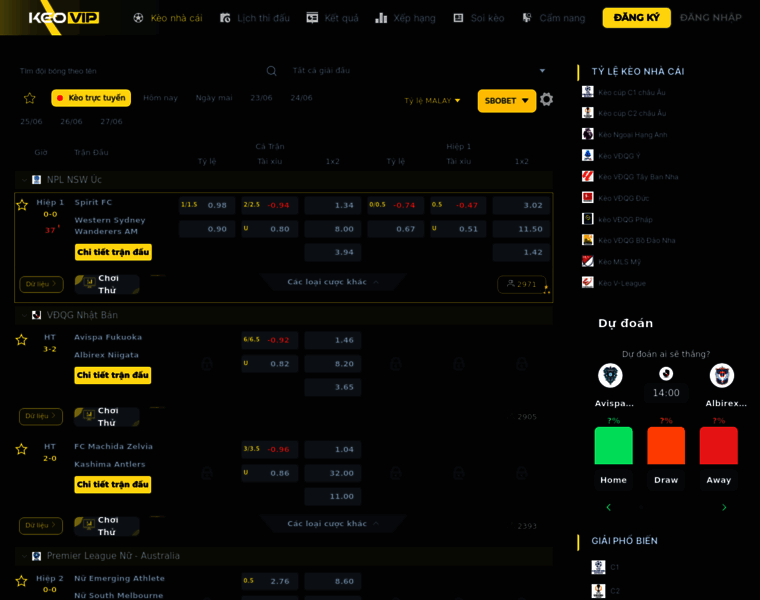Click the Home prediction button
Screen dimensions: 760x600
pos(613,480)
